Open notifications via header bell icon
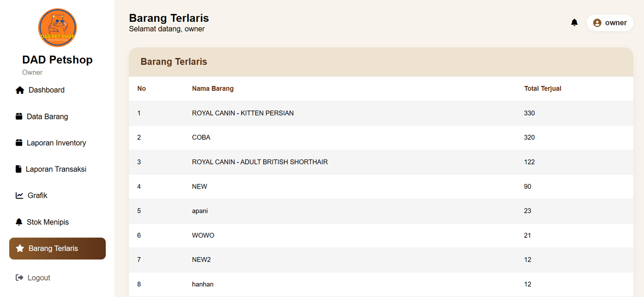 point(574,23)
